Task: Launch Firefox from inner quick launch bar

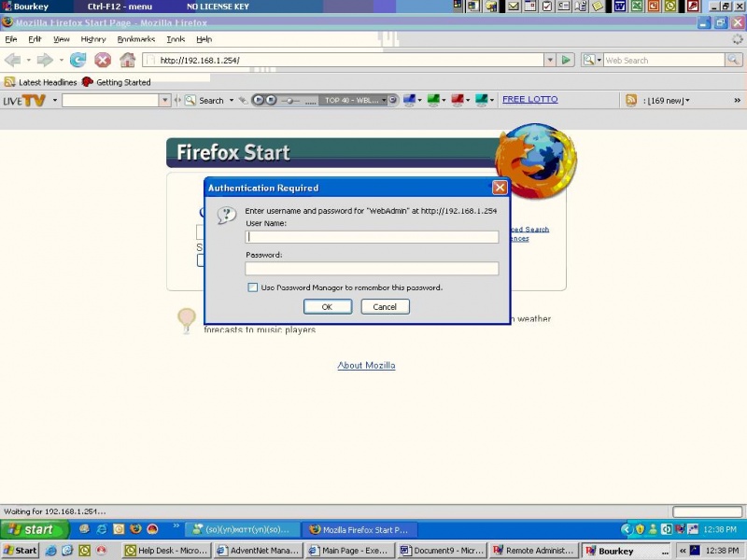Action: click(x=135, y=529)
